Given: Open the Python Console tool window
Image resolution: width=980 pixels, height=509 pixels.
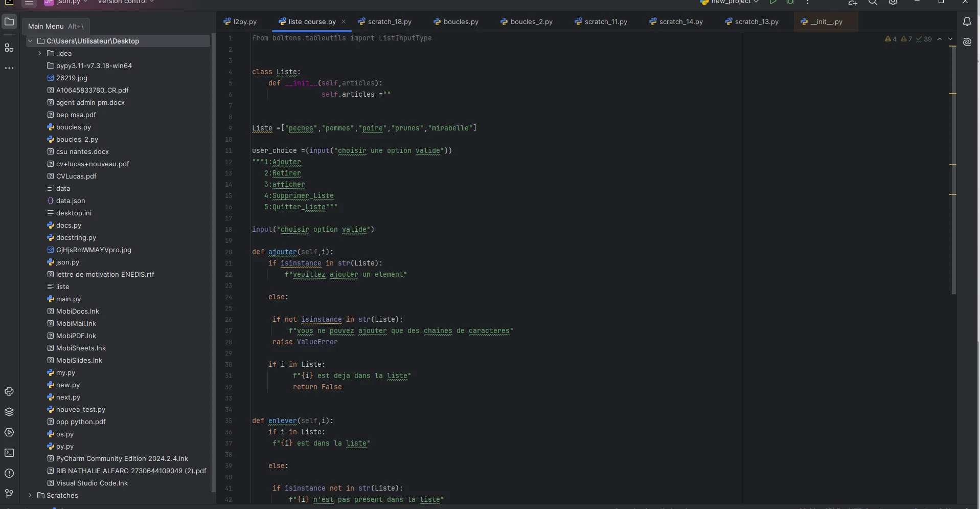Looking at the screenshot, I should (9, 391).
